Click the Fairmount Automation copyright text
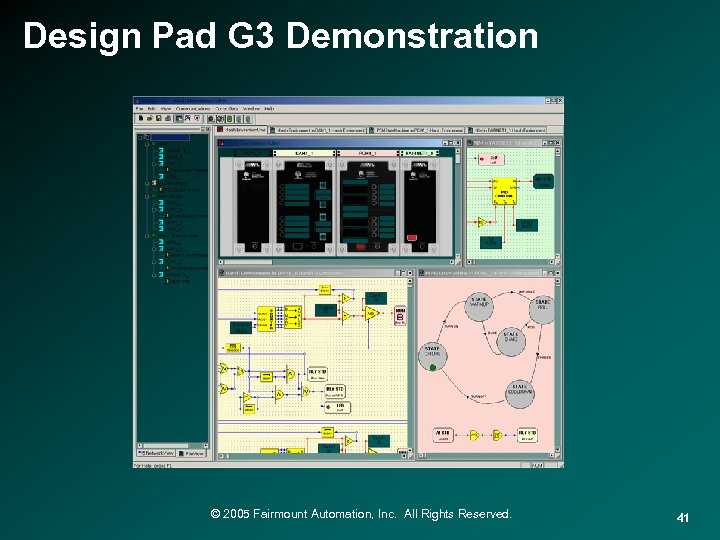720x540 pixels. tap(360, 514)
